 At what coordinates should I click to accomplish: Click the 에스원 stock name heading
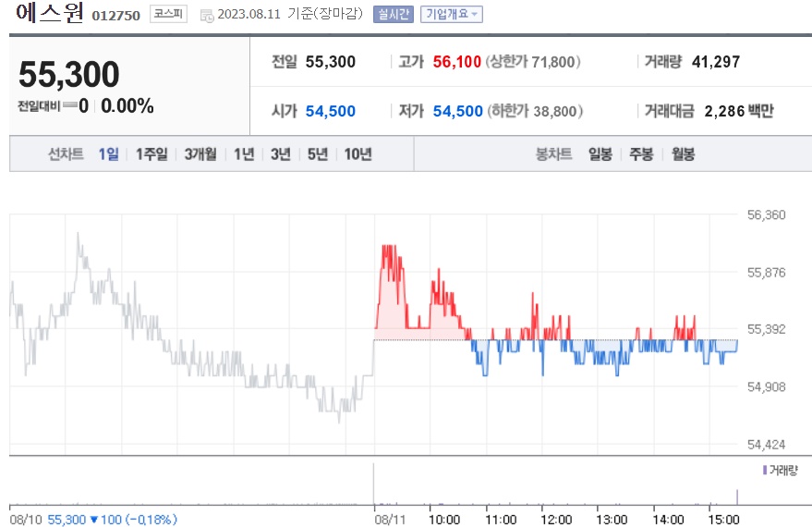(x=49, y=12)
